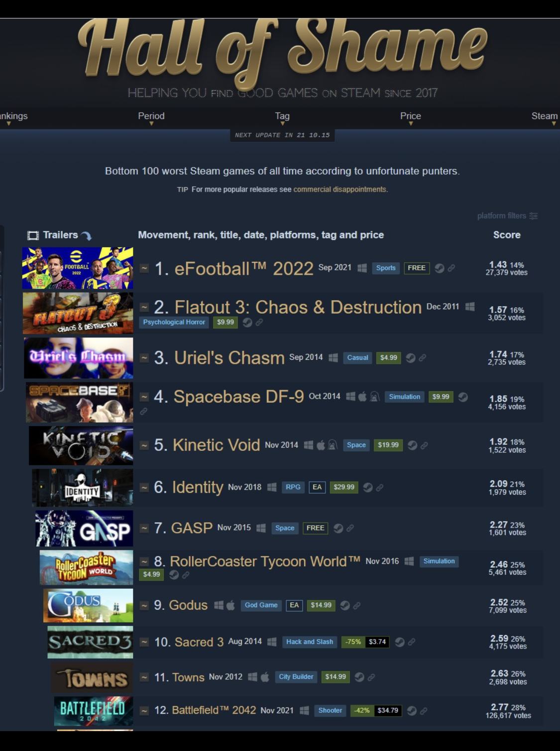Viewport: 560px width, 751px height.
Task: Click link icon for RollerCoaster Tycoon World
Action: 185,575
